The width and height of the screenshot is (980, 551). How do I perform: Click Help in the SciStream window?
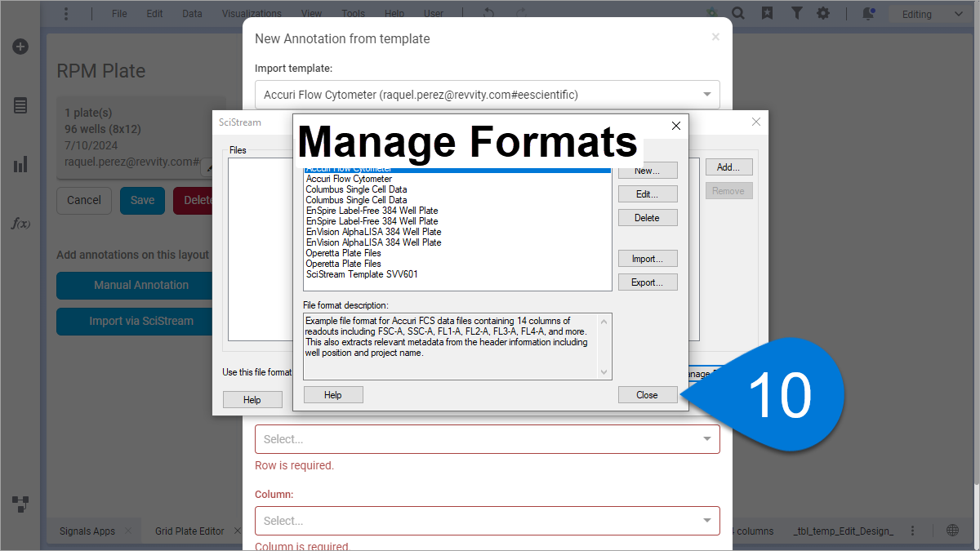(252, 400)
